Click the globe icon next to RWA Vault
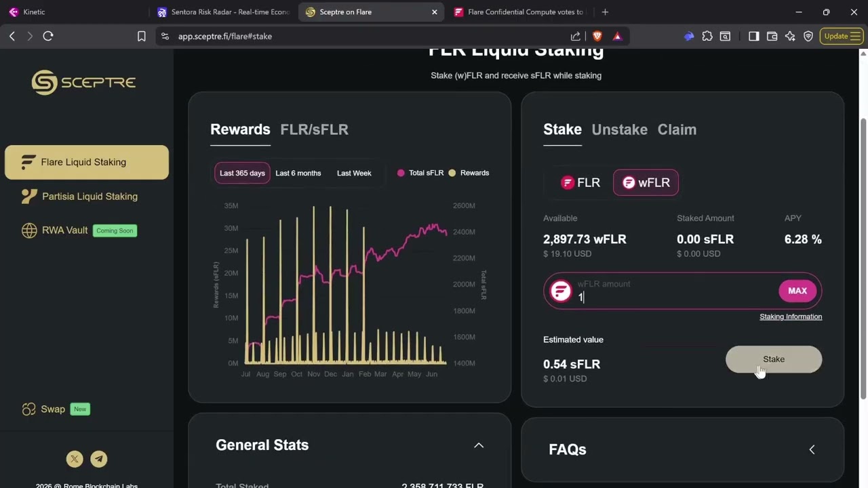Screen dimensions: 868x488 coord(29,230)
